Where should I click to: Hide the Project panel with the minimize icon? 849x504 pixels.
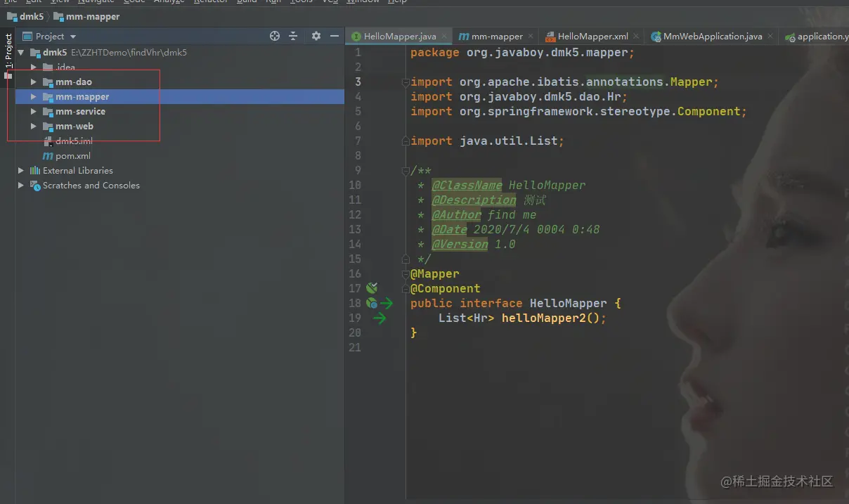pyautogui.click(x=334, y=36)
